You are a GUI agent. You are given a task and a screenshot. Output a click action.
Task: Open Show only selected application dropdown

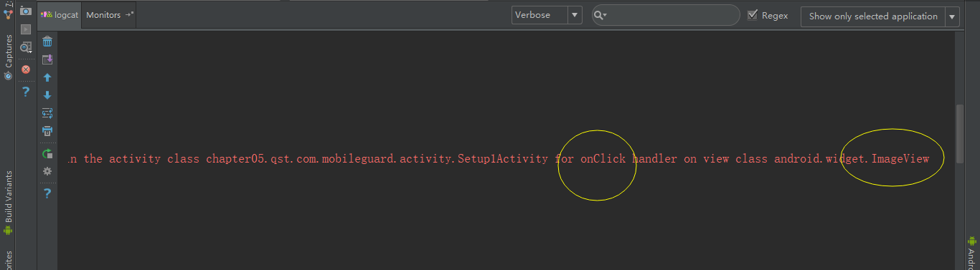[x=880, y=16]
